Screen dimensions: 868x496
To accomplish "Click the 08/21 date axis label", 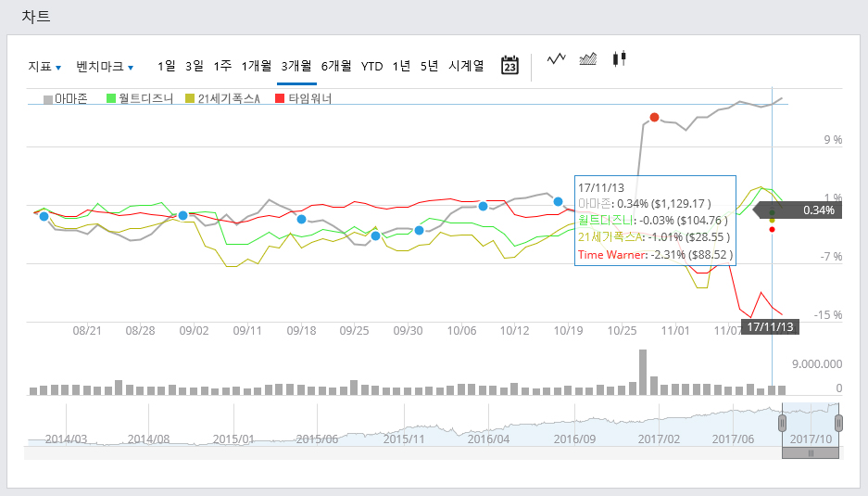I will coord(87,330).
